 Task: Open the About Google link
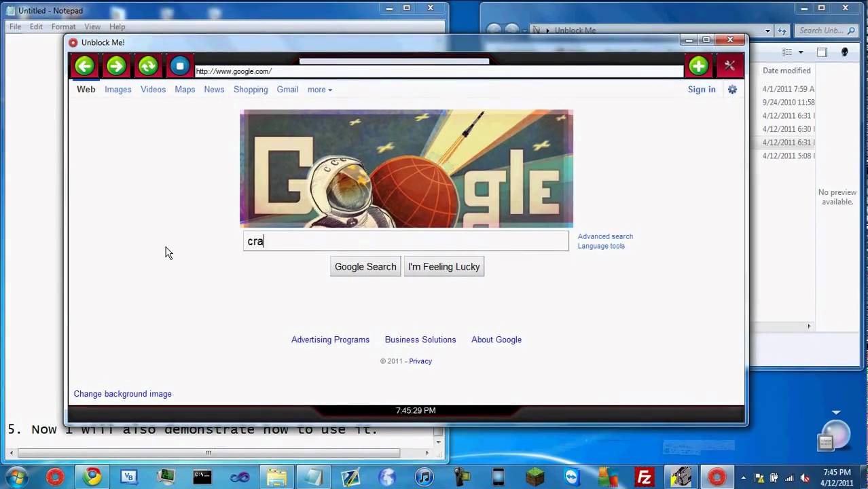tap(496, 340)
